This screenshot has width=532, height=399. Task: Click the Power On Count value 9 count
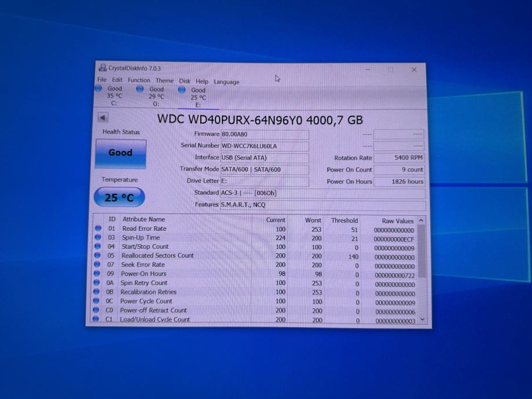tap(399, 169)
